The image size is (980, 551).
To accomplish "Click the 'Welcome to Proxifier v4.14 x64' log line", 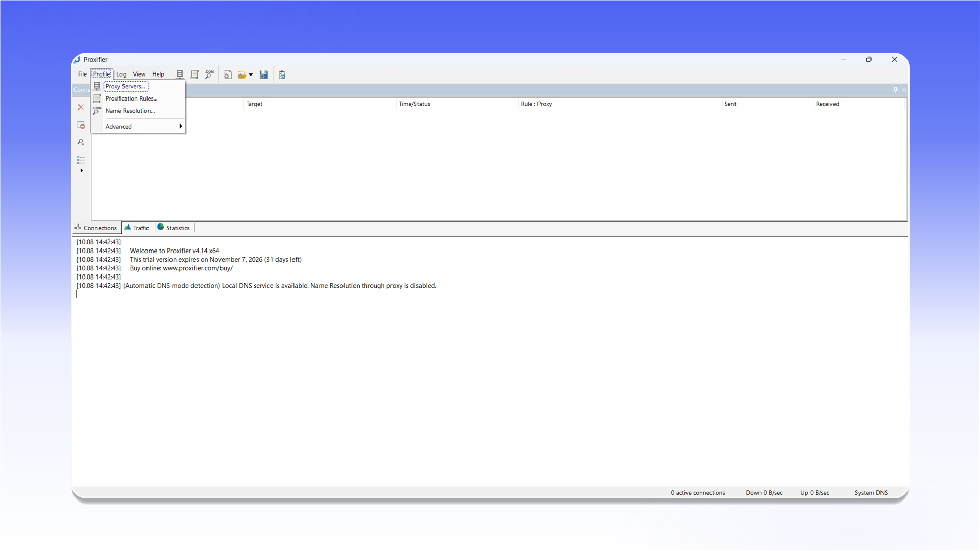I will coord(175,251).
